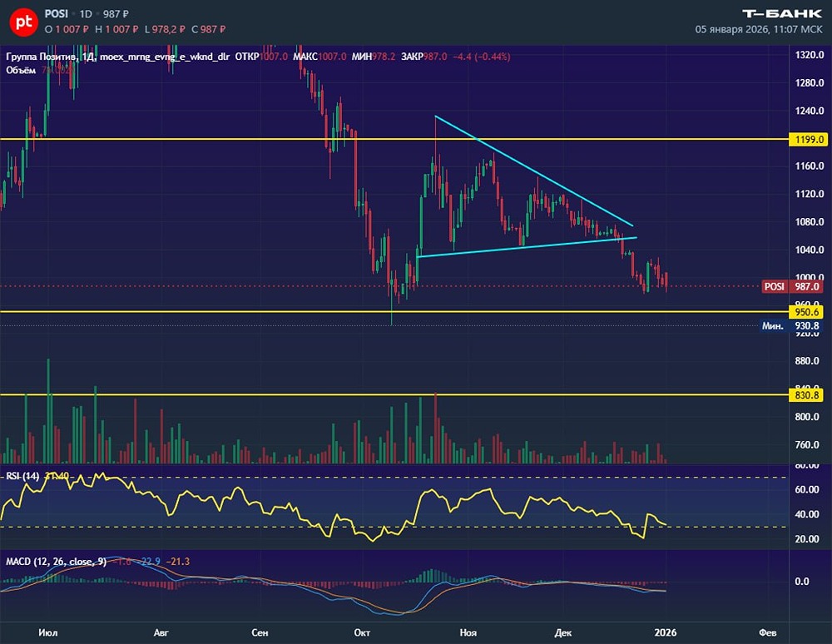Viewport: 832px width, 644px height.
Task: Click the RSI (14) indicator label
Action: click(x=22, y=476)
